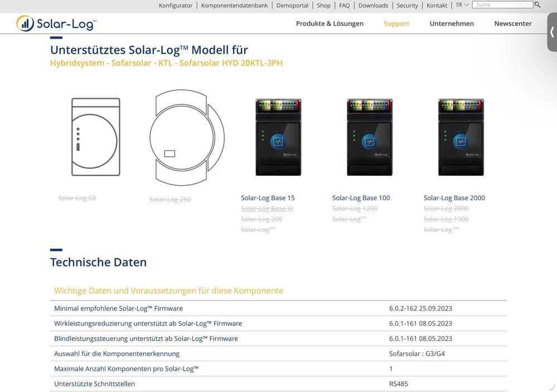This screenshot has width=557, height=392.
Task: Go to the Newscenter
Action: 513,23
